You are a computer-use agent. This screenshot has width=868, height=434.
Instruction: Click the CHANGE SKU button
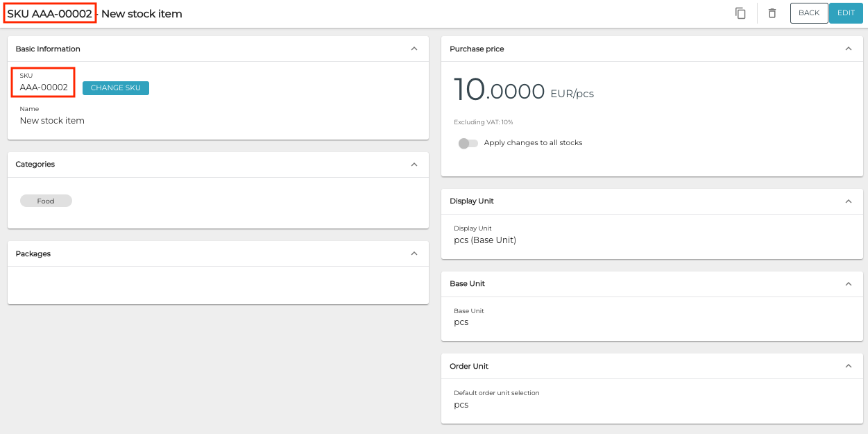pos(115,88)
